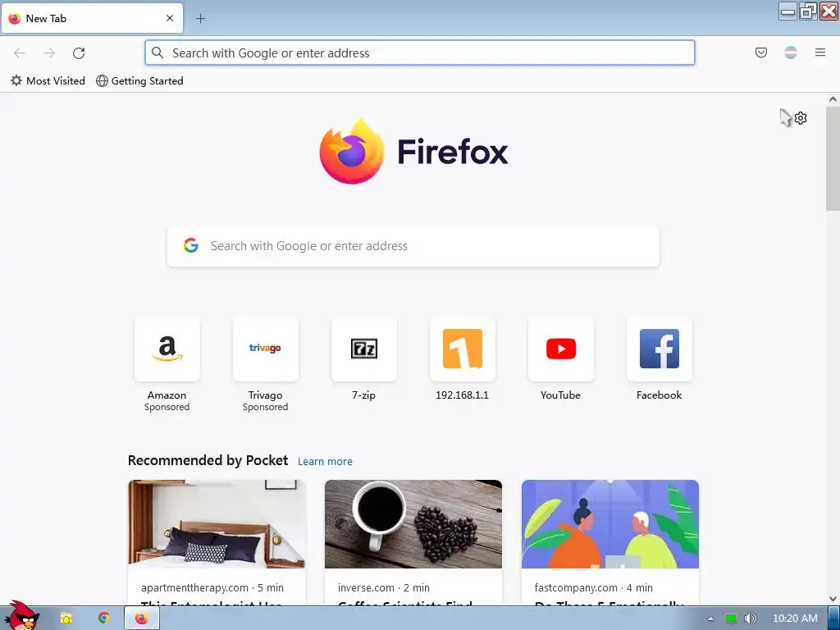Screen dimensions: 840x630
Task: Click the scrollbar down arrow
Action: coord(833,599)
